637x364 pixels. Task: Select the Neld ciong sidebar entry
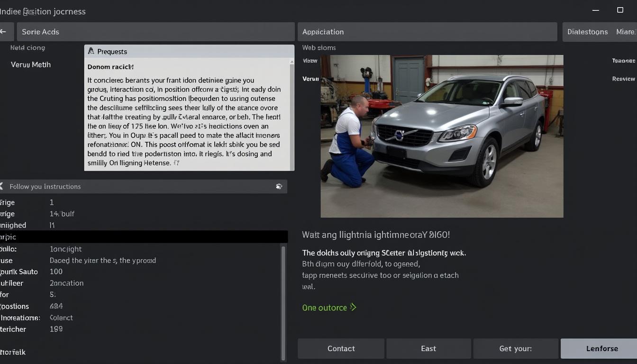pyautogui.click(x=28, y=47)
